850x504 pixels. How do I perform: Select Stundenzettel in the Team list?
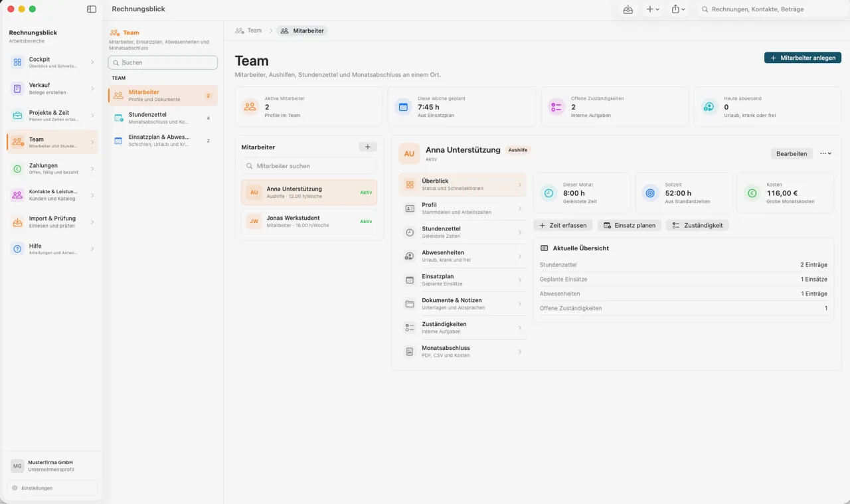point(163,118)
